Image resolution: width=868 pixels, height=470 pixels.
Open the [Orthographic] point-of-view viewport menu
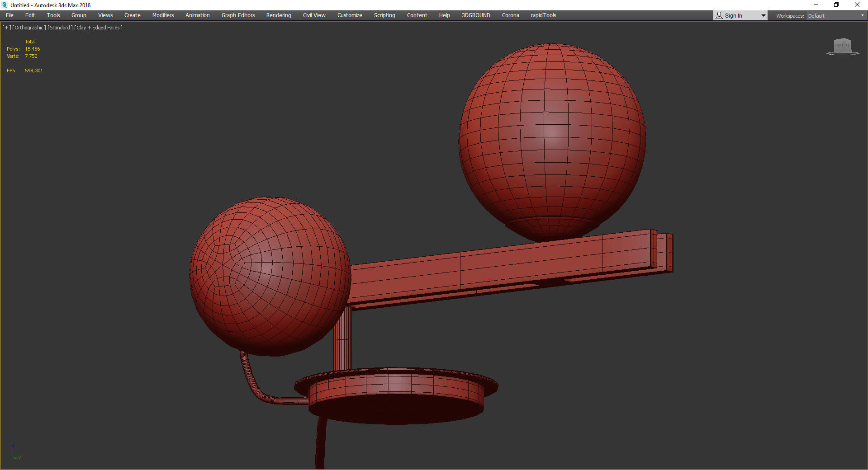(x=29, y=28)
